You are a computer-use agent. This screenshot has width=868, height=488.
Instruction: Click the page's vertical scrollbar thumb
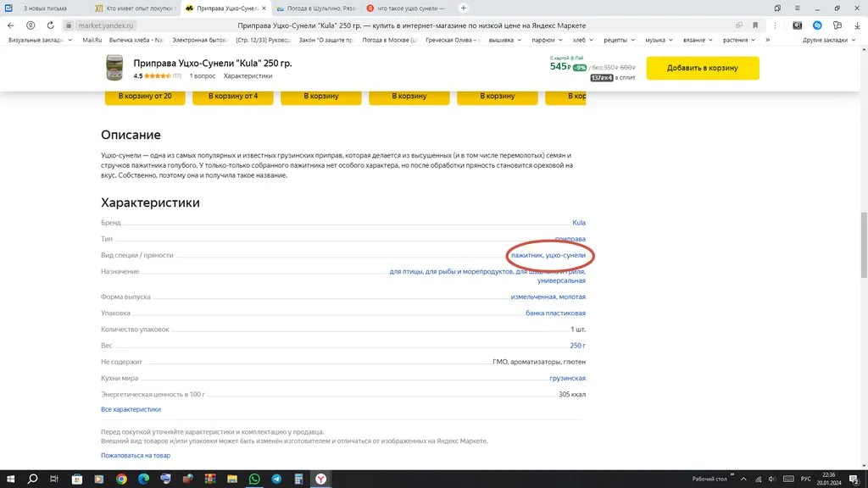[x=864, y=245]
